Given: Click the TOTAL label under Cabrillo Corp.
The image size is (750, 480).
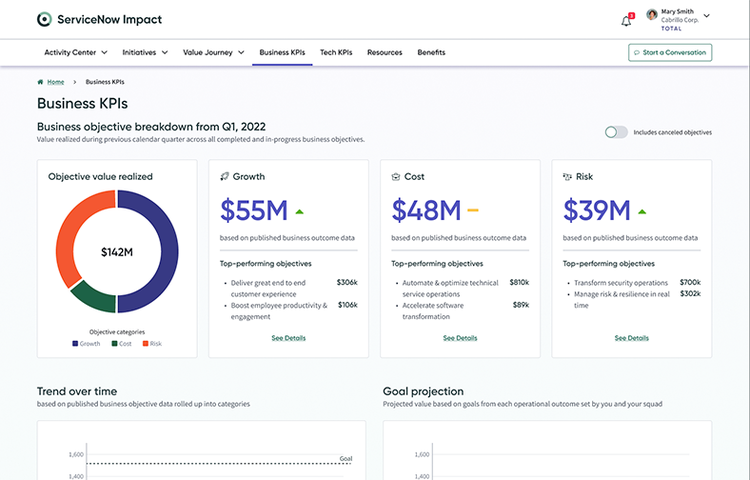Looking at the screenshot, I should [x=671, y=29].
